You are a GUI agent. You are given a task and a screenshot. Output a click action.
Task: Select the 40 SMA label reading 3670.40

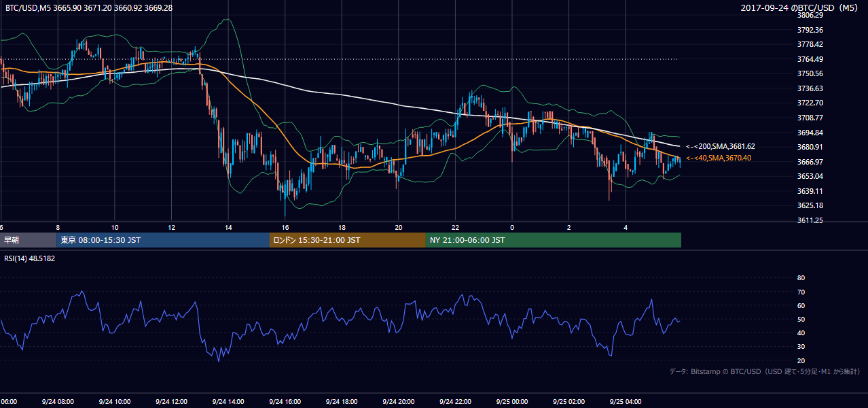click(719, 158)
